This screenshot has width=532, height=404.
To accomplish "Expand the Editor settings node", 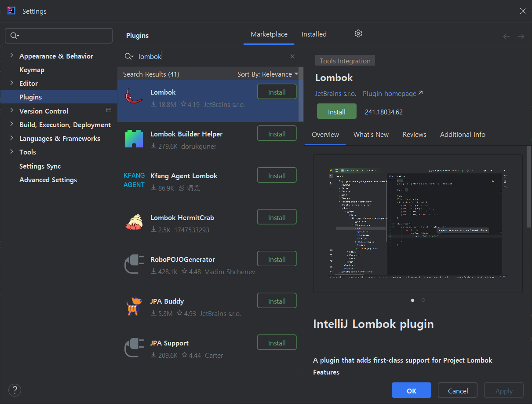I will (12, 83).
